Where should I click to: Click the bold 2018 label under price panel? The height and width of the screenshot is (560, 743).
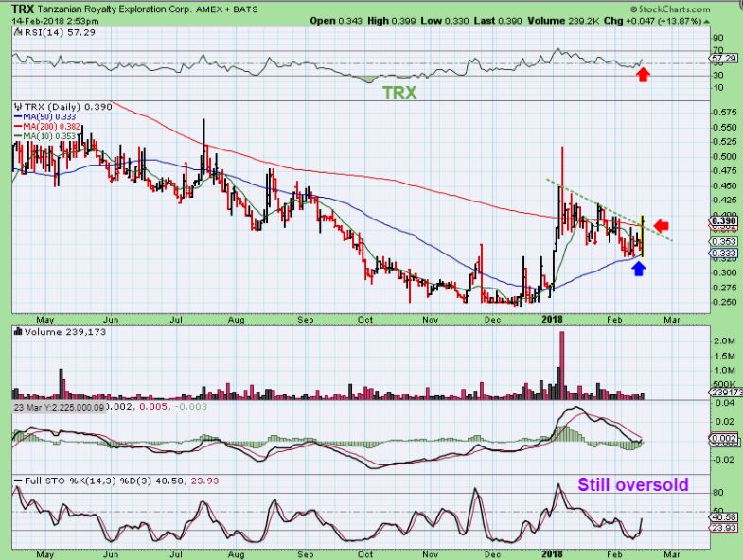pyautogui.click(x=552, y=320)
